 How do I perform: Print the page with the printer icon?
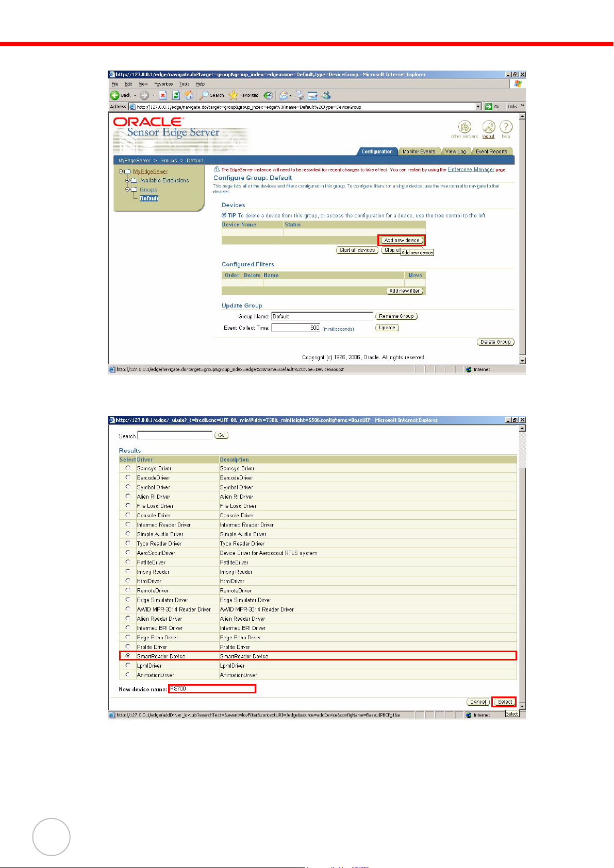point(300,95)
